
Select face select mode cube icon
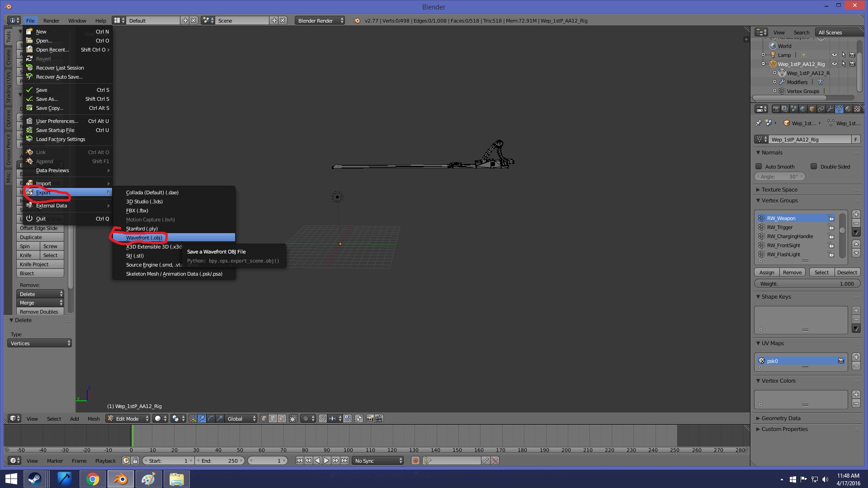coord(282,418)
